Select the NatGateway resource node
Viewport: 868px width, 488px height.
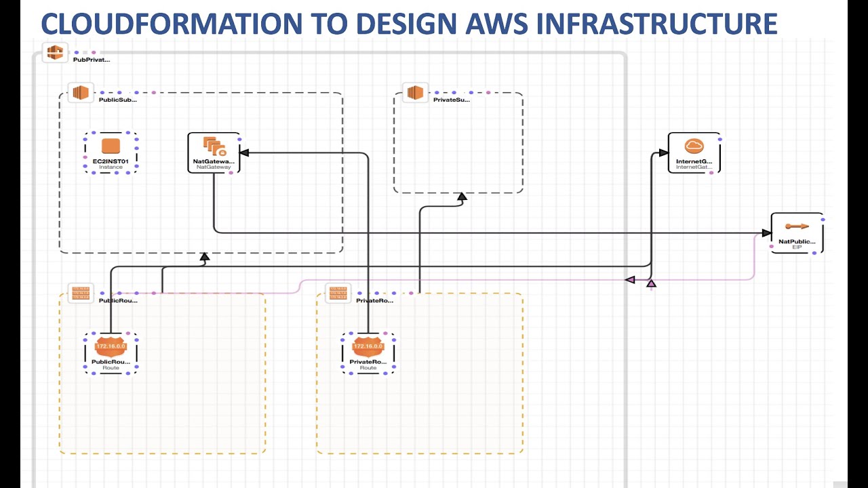pyautogui.click(x=214, y=152)
